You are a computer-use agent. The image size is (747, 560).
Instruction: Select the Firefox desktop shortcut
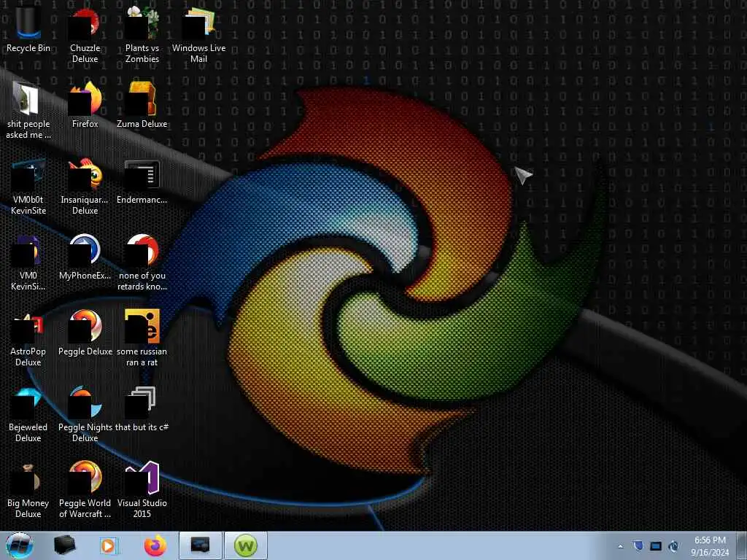[85, 105]
